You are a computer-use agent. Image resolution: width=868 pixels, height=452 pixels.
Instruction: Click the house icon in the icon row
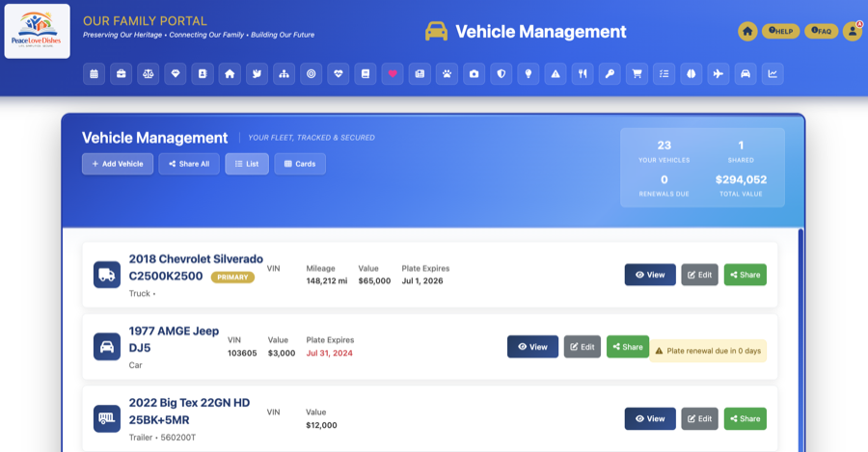pos(230,73)
